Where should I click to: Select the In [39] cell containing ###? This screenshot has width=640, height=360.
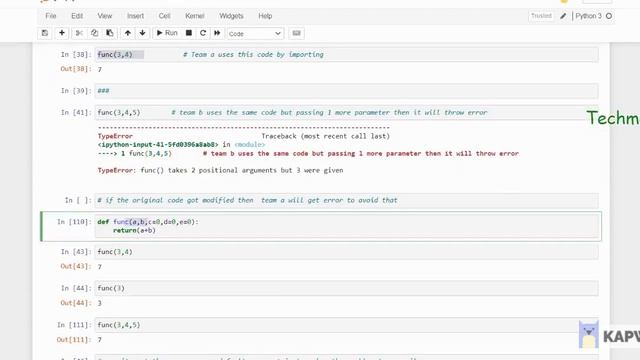[347, 91]
